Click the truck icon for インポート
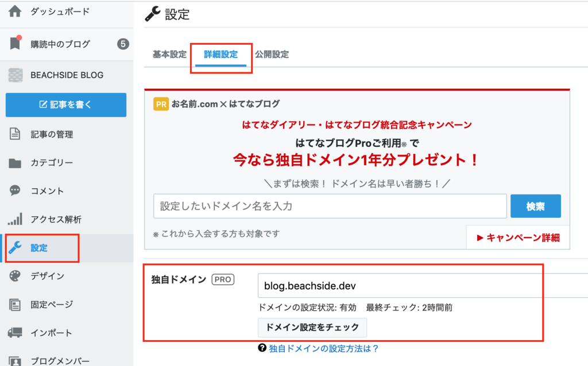Viewport: 588px width, 366px height. 15,332
